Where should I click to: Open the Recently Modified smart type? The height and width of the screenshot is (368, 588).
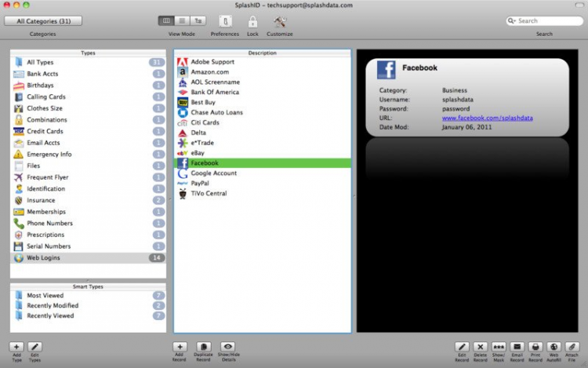pyautogui.click(x=88, y=306)
